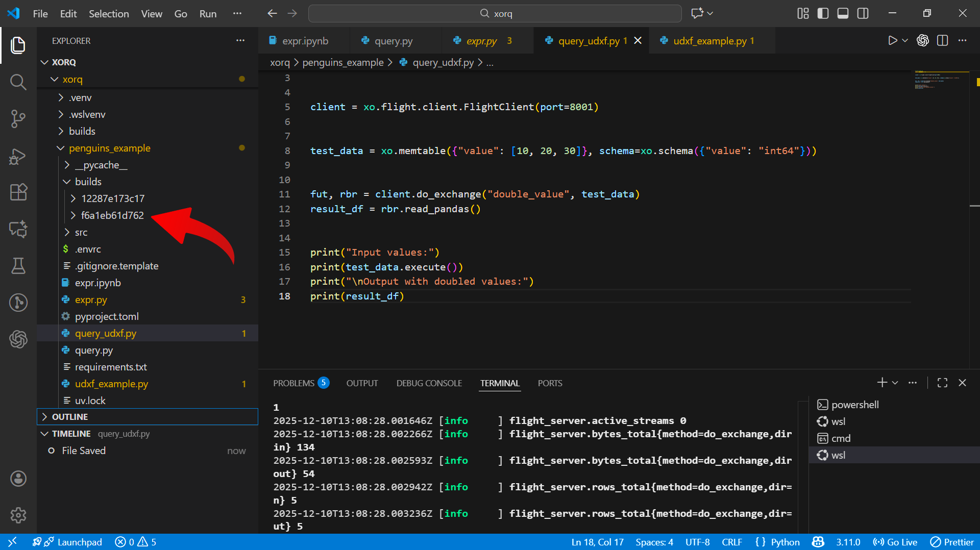
Task: Click the xorq command center search box
Action: tap(495, 14)
